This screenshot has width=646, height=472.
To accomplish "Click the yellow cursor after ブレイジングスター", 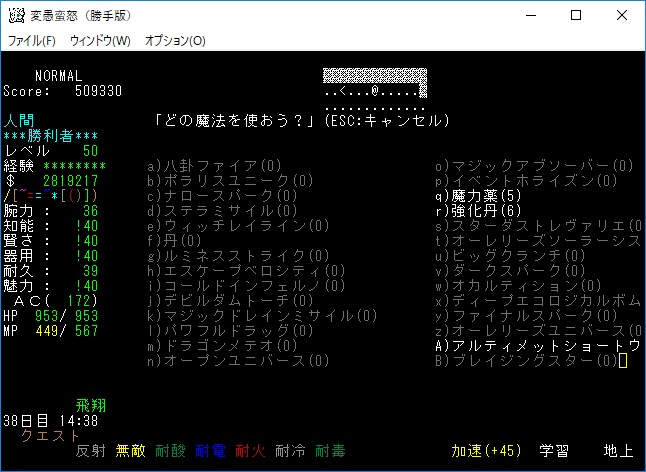I will point(623,360).
